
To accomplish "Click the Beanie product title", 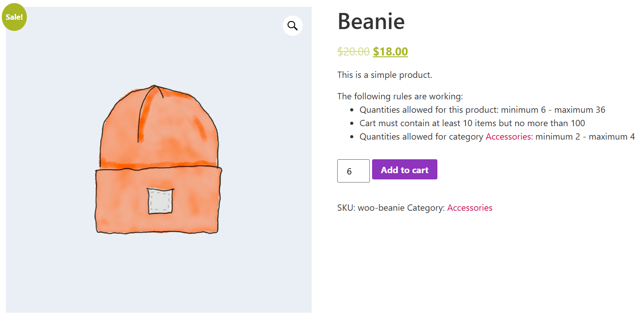I will pyautogui.click(x=371, y=21).
